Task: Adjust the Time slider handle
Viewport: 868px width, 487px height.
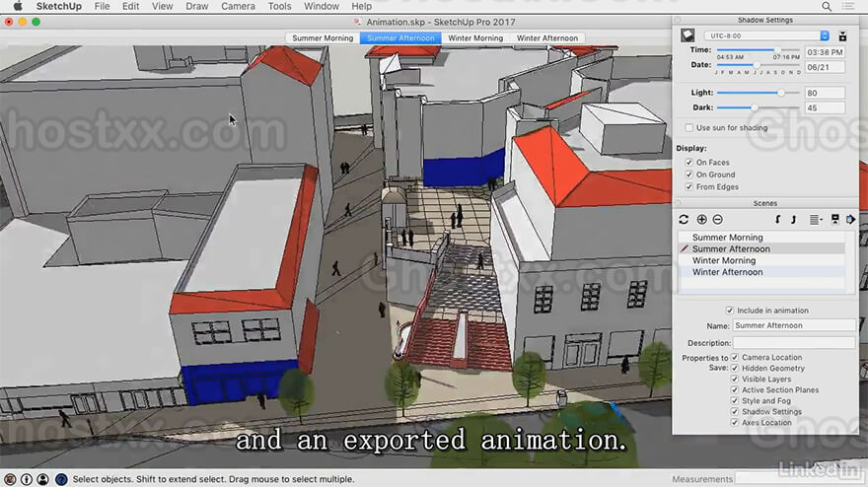Action: (x=776, y=50)
